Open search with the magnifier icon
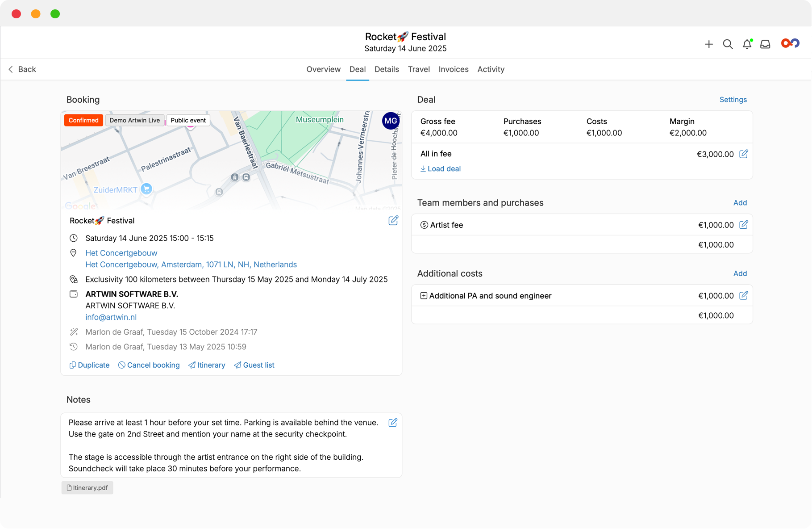This screenshot has height=529, width=812. [728, 44]
